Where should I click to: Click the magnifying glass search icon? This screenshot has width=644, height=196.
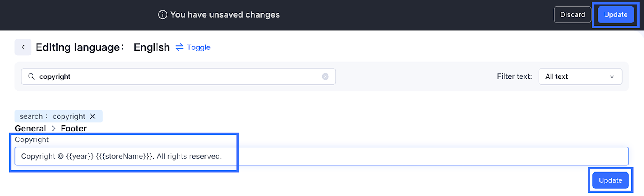pyautogui.click(x=31, y=76)
